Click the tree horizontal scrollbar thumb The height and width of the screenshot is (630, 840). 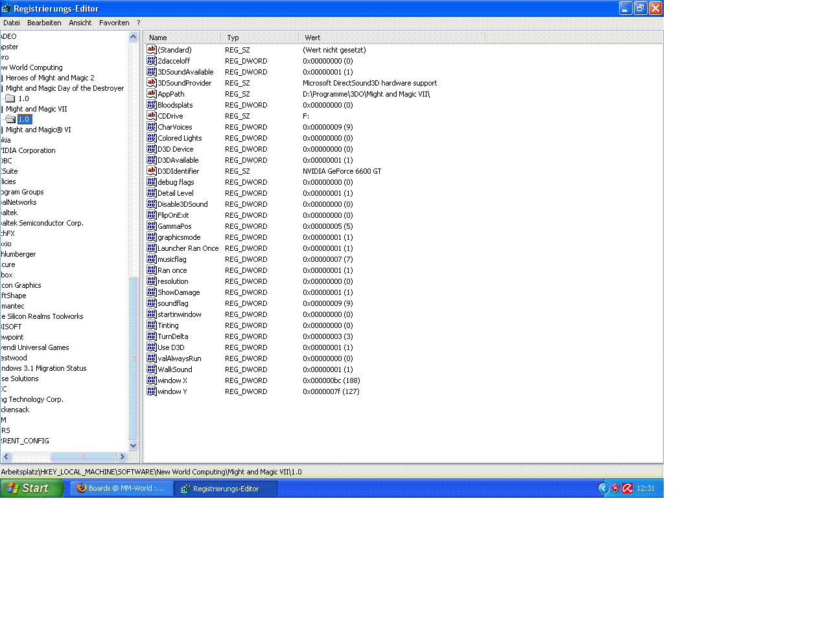click(83, 457)
